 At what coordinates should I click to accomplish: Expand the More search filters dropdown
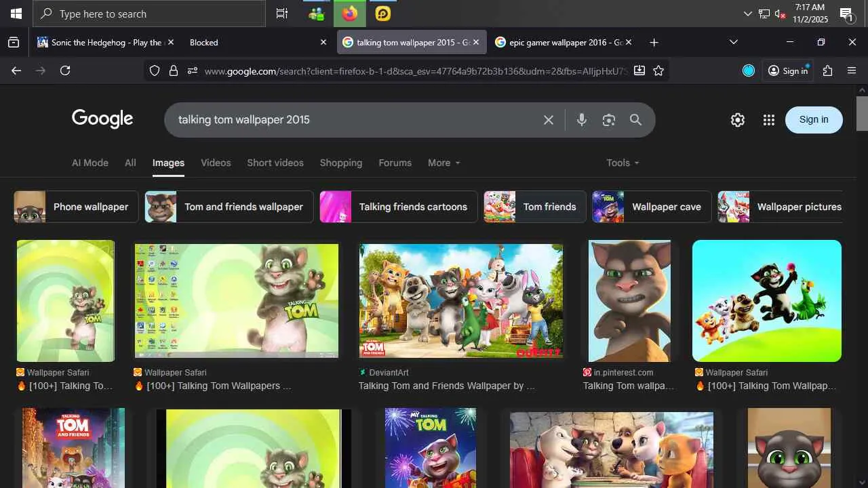click(444, 163)
